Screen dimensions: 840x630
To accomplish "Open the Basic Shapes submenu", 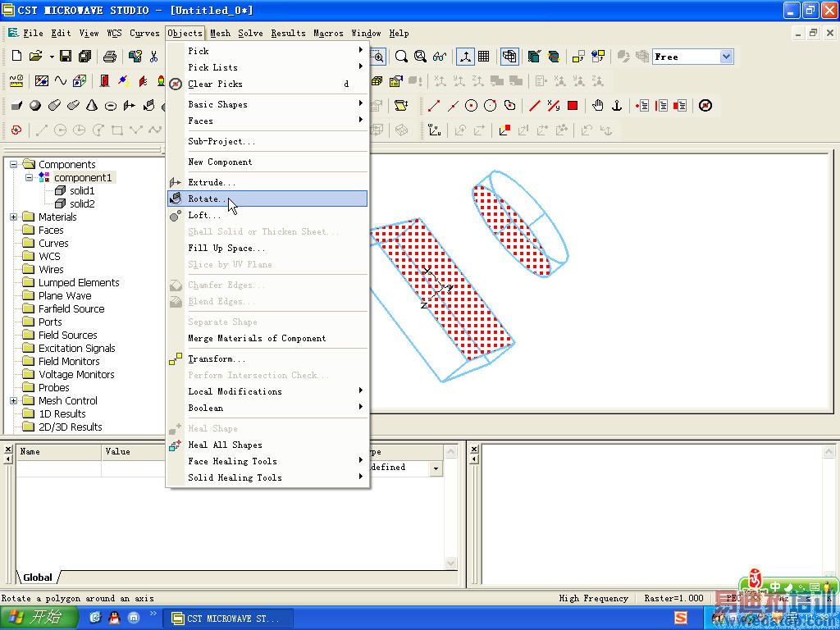I will (267, 104).
